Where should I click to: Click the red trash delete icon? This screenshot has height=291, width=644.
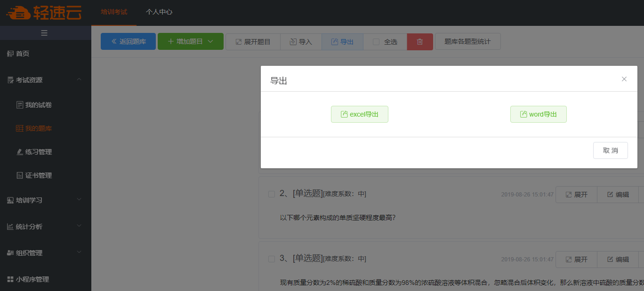click(420, 42)
